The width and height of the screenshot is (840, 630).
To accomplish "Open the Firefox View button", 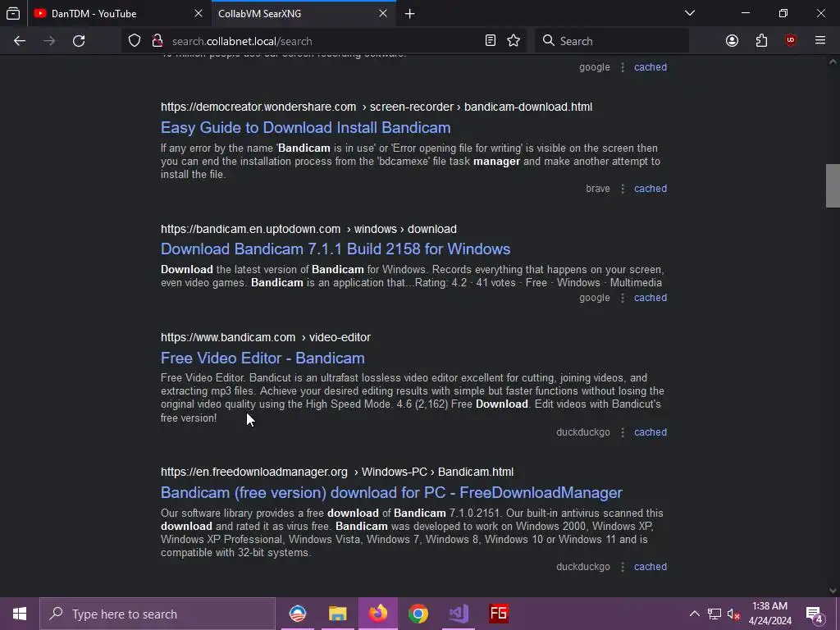I will coord(13,14).
